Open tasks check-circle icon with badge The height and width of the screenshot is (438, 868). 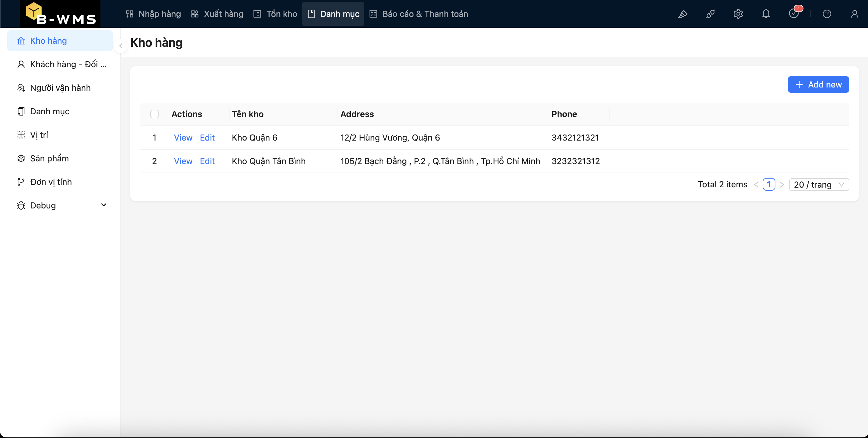click(794, 13)
